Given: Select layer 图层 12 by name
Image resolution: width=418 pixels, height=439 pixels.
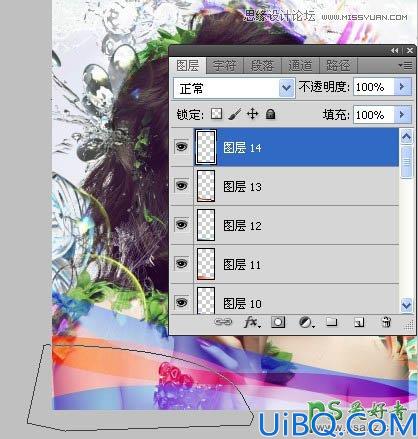Looking at the screenshot, I should [x=242, y=226].
